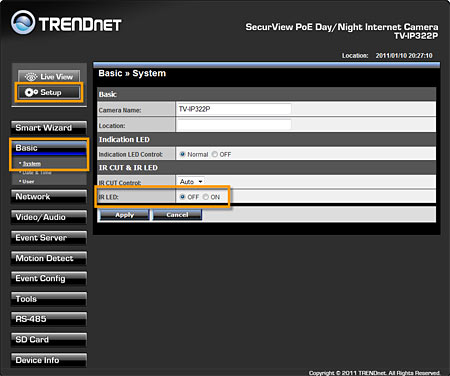Click the 'TV-IP322P' model text in header

tap(416, 36)
